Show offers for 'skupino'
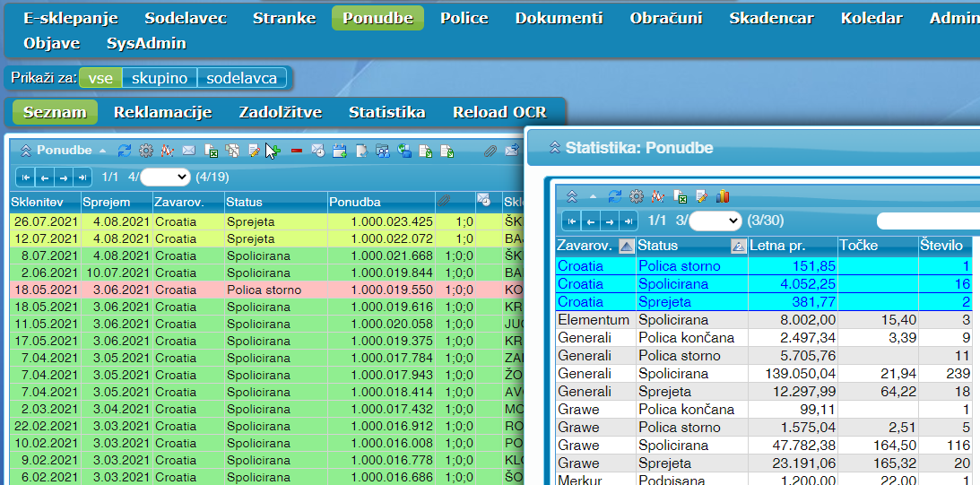 tap(160, 78)
